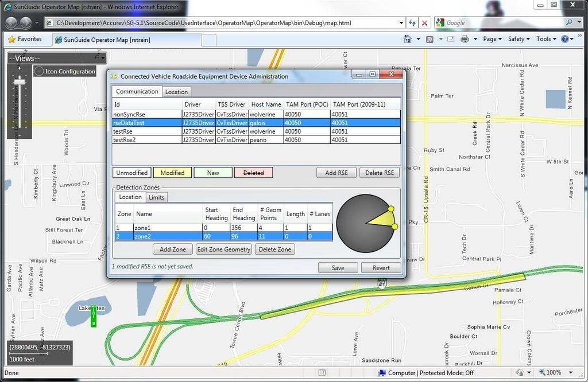The image size is (588, 382).
Task: Click the Print icon
Action: 465,38
